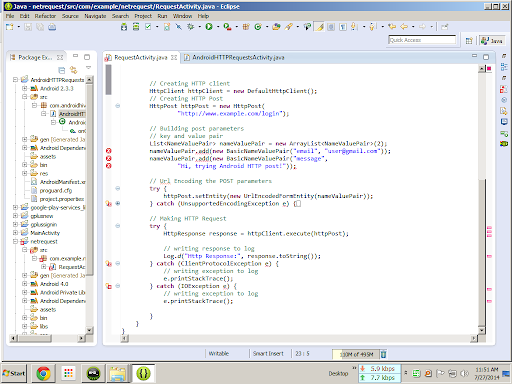This screenshot has height=384, width=512.
Task: Expand the gplusnew project
Action: click(x=15, y=216)
